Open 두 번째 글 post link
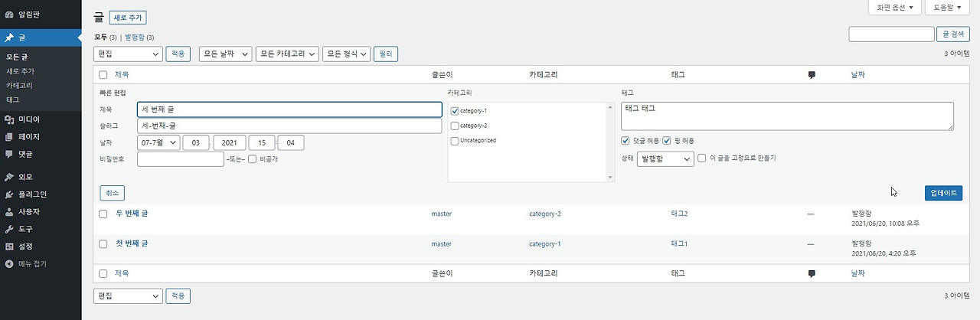Viewport: 980px width, 320px height. tap(132, 214)
